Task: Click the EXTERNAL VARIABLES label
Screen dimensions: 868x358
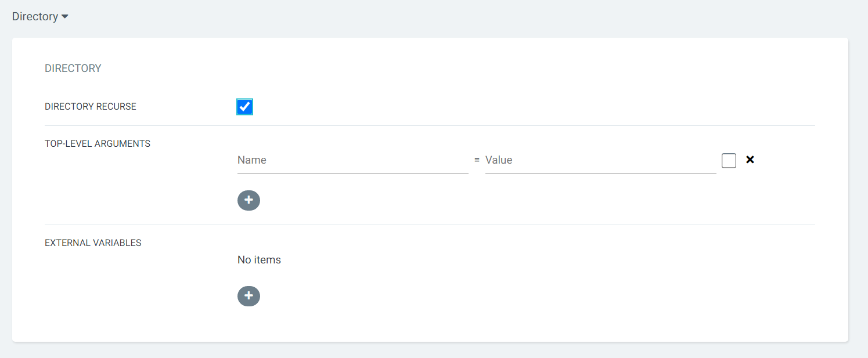Action: (93, 243)
